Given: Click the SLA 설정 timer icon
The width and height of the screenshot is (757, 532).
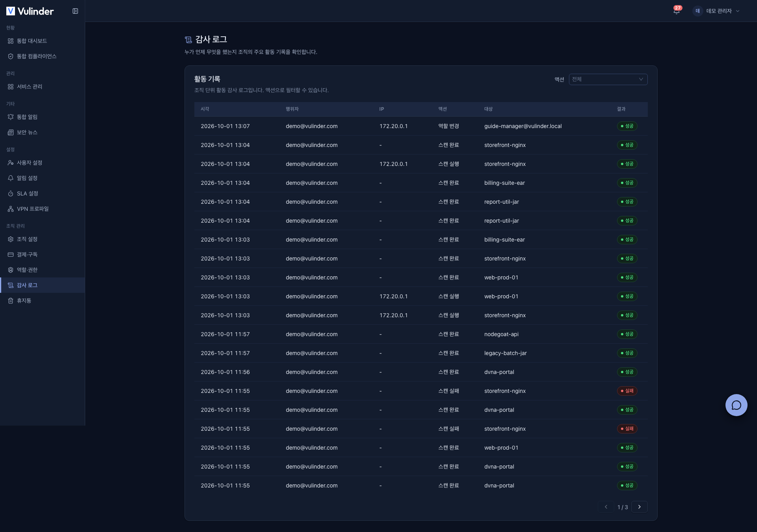Looking at the screenshot, I should (x=11, y=193).
